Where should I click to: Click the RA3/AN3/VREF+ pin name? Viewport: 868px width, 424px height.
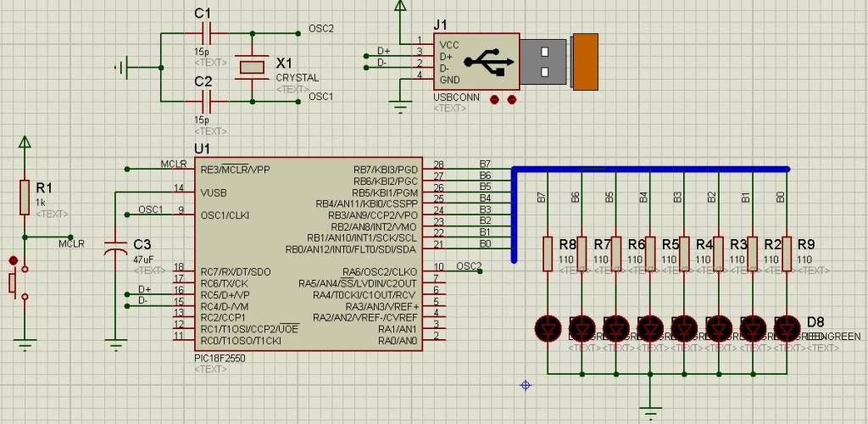pyautogui.click(x=382, y=306)
